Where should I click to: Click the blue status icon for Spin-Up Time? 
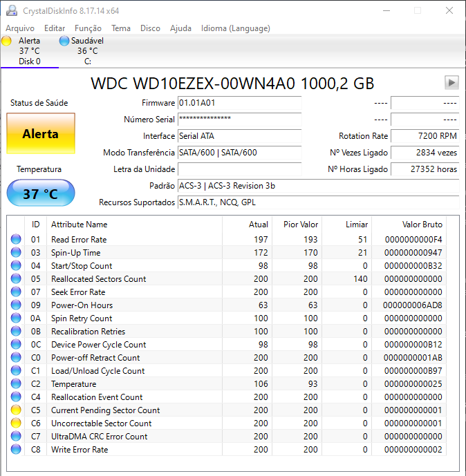pos(16,252)
